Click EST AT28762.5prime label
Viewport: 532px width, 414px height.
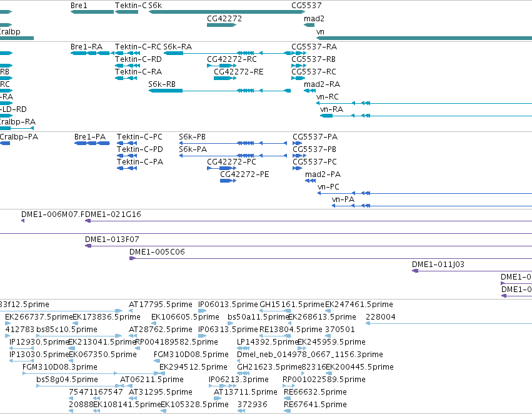161,330
